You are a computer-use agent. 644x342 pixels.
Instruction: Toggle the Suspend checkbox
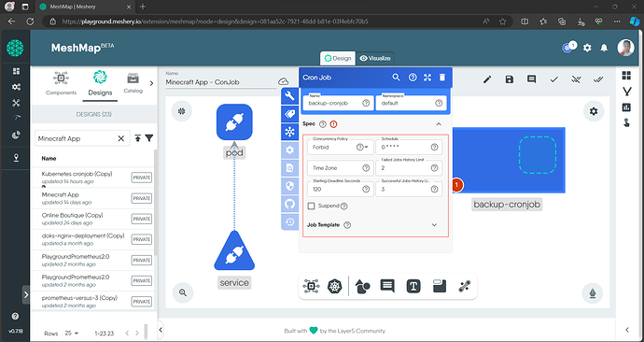pos(312,206)
